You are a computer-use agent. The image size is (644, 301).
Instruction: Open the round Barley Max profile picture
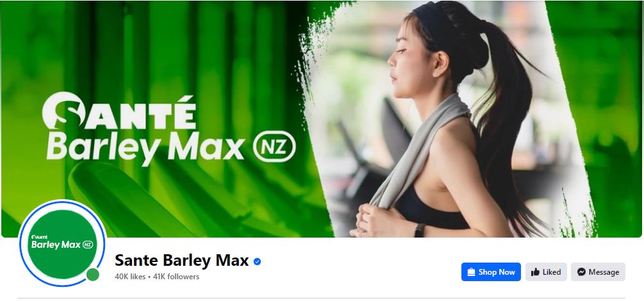coord(62,244)
